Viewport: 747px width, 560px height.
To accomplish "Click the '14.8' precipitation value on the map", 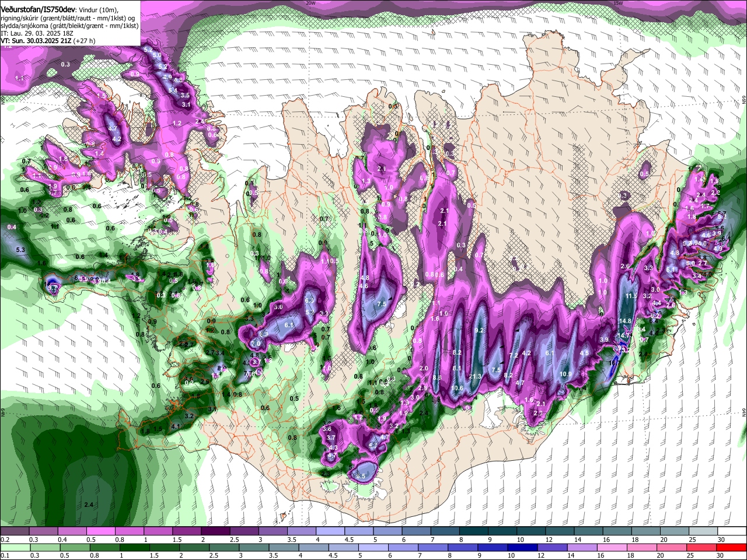I will (625, 321).
